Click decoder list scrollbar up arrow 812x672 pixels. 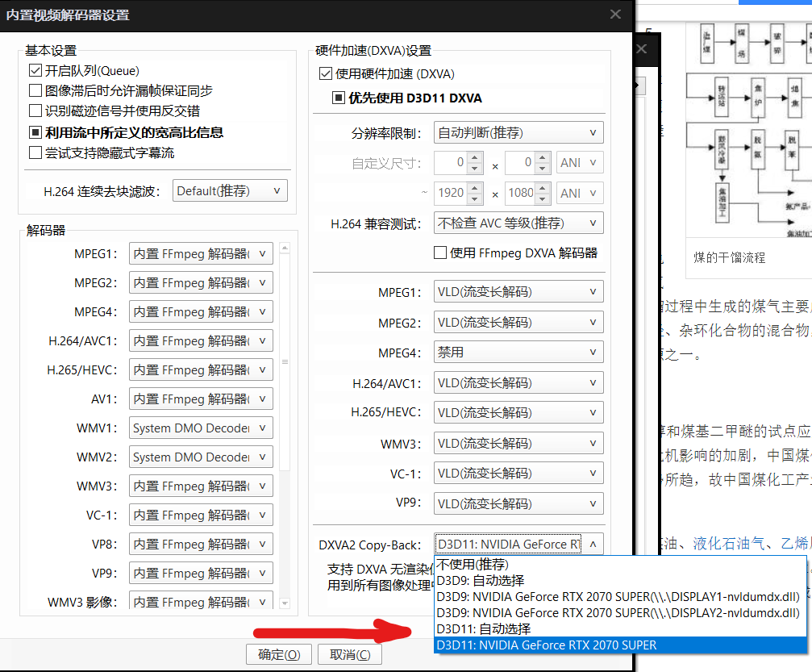[285, 248]
